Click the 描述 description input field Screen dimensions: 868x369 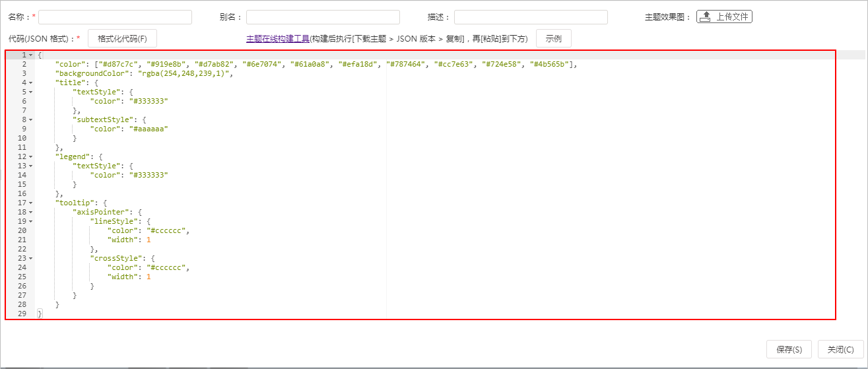click(531, 17)
